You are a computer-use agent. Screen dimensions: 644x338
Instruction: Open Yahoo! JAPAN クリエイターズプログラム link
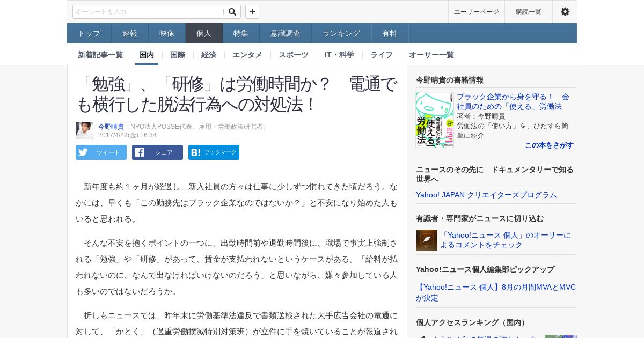pyautogui.click(x=486, y=195)
